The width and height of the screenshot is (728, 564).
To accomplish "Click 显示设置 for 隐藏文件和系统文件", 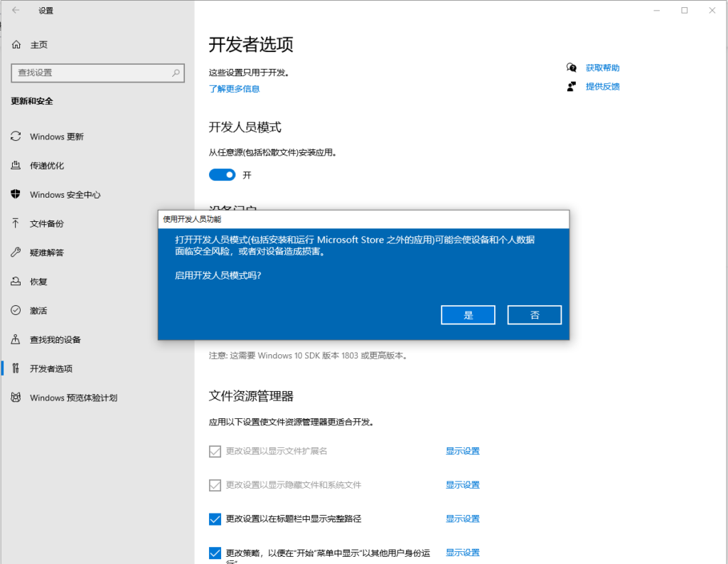I will click(x=462, y=485).
